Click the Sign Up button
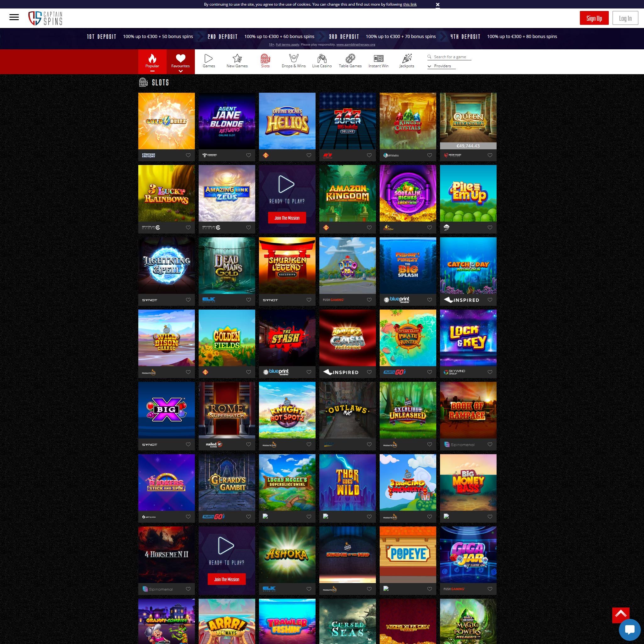 tap(594, 18)
